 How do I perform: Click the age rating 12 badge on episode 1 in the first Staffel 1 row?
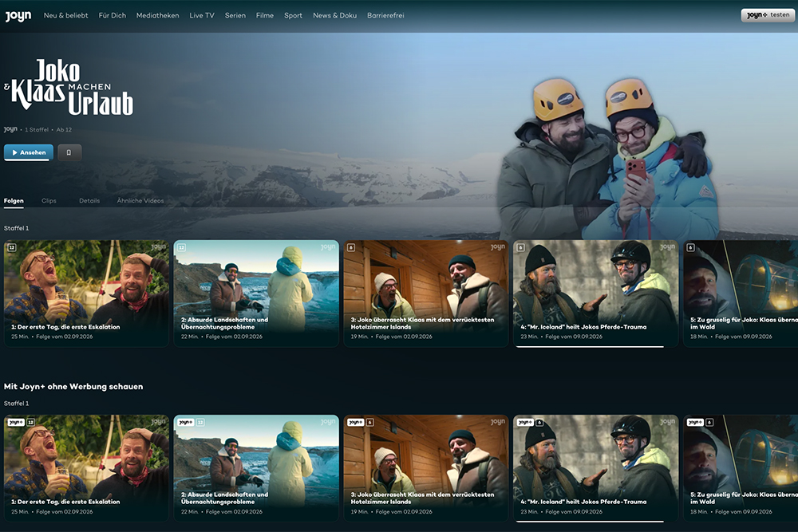point(12,248)
